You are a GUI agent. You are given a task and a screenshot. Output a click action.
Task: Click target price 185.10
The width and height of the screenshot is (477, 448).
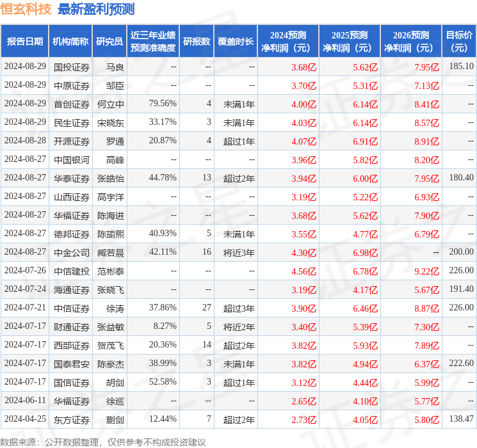tap(462, 66)
